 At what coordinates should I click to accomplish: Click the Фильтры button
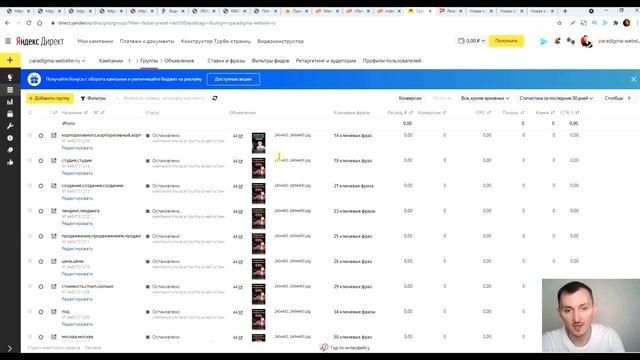[x=93, y=98]
